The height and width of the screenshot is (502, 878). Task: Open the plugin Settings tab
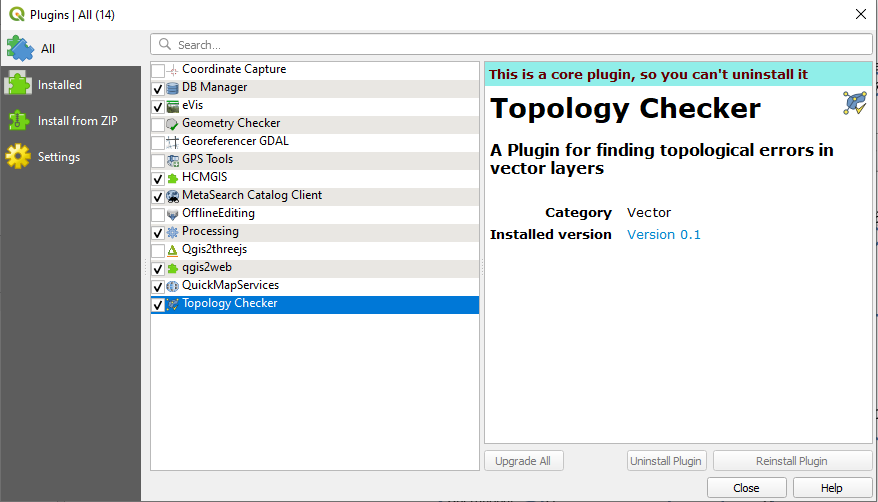[x=71, y=157]
